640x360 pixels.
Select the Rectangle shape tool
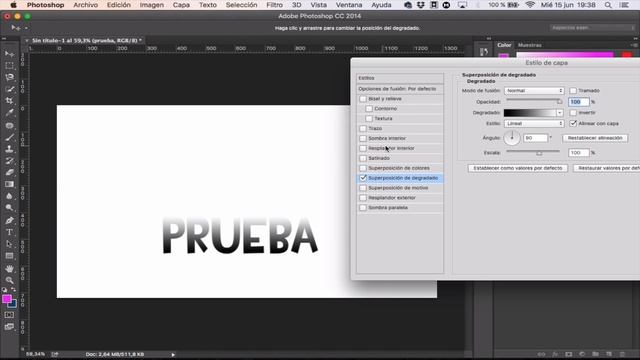(x=9, y=256)
